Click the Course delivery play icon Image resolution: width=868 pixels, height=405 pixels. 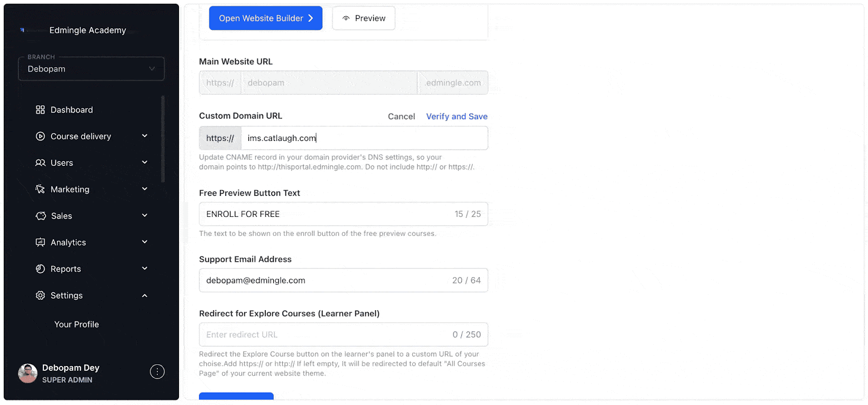(x=40, y=137)
